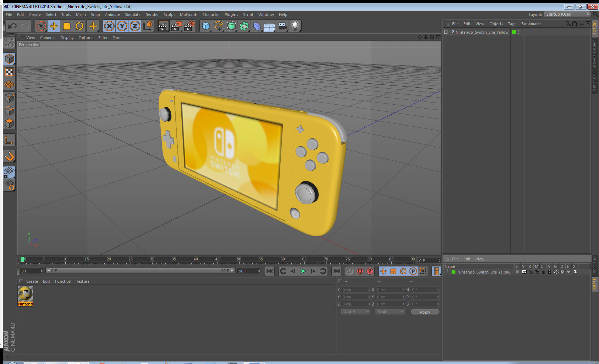Open the deformer objects icon
This screenshot has height=364, width=599.
point(257,26)
